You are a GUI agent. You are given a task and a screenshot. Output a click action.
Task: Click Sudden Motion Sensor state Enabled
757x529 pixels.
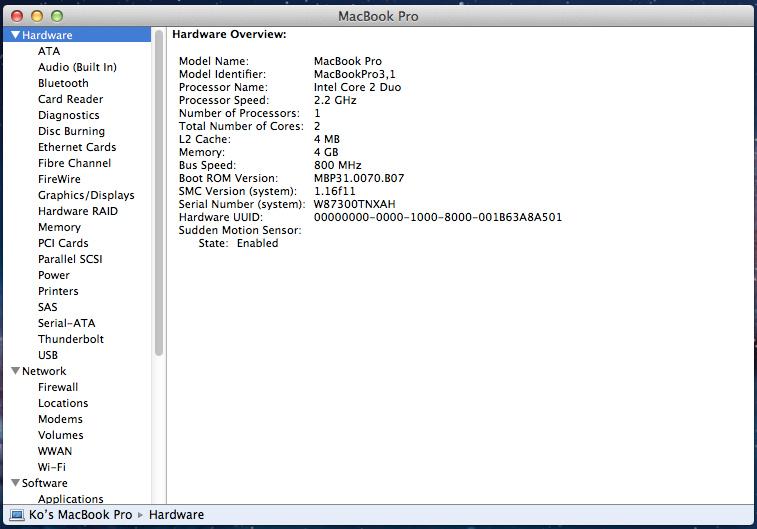(257, 243)
